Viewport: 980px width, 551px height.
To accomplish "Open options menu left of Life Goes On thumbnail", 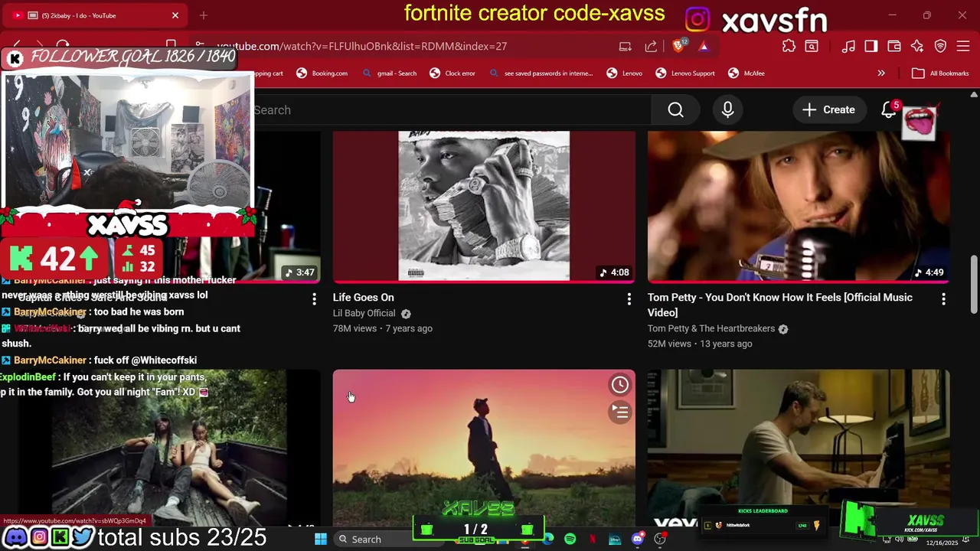I will pyautogui.click(x=314, y=298).
